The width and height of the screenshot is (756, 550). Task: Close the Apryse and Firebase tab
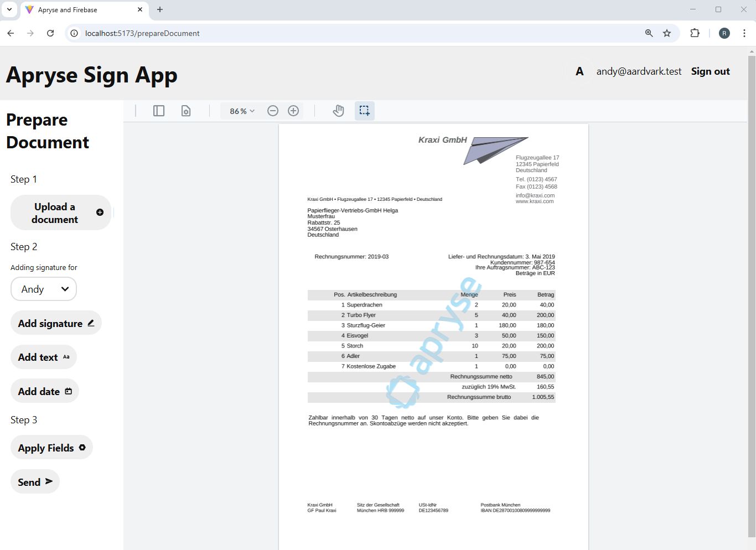click(x=140, y=9)
